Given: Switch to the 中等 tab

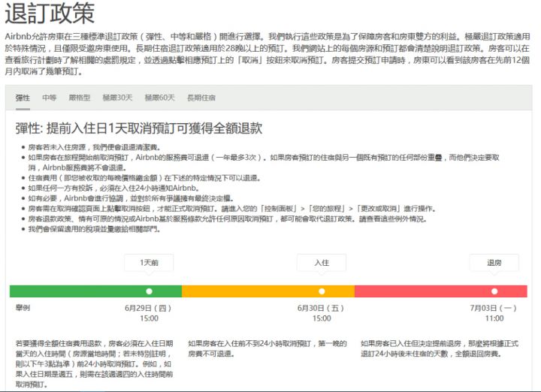Looking at the screenshot, I should pos(50,98).
